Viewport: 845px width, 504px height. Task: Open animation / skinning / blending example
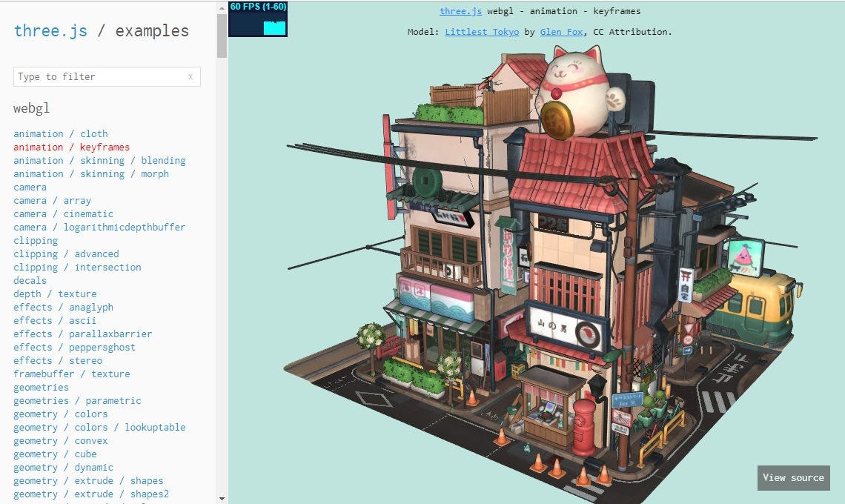(99, 161)
